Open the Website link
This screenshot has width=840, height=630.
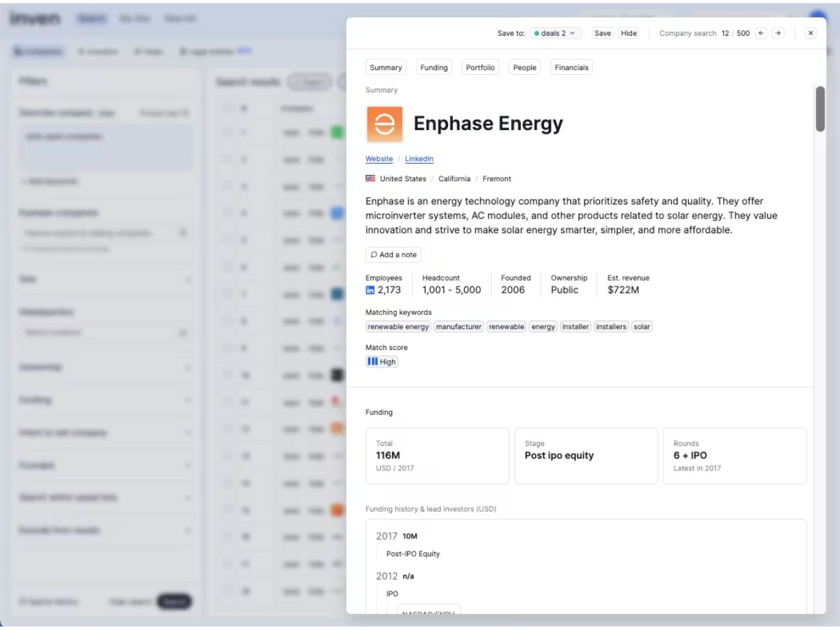click(x=379, y=159)
